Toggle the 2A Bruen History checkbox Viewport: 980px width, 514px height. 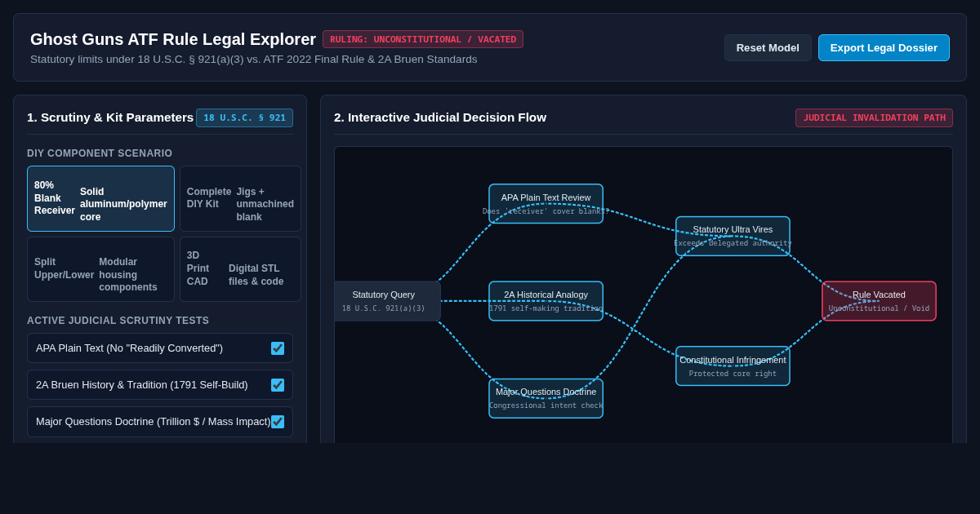coord(278,385)
